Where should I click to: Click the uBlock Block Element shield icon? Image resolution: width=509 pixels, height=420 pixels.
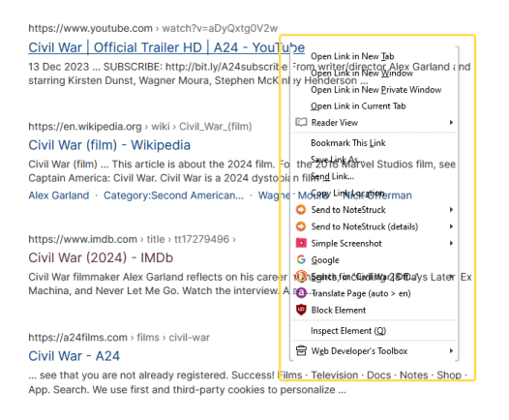coord(301,310)
